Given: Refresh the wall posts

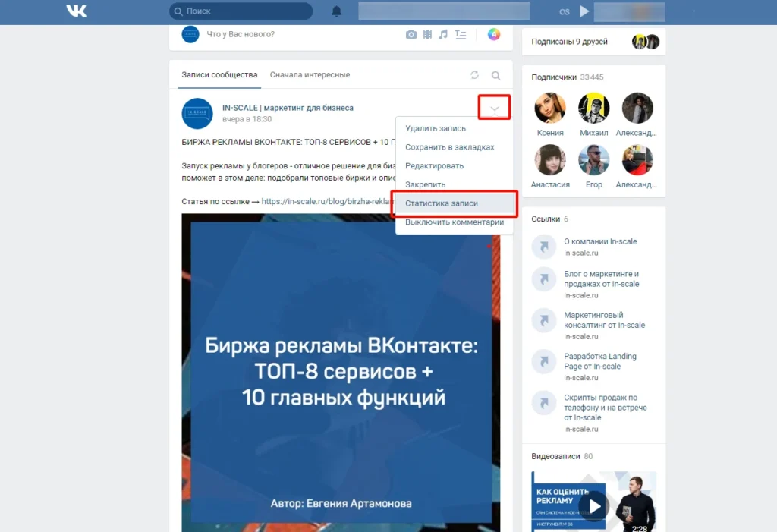Looking at the screenshot, I should tap(475, 75).
